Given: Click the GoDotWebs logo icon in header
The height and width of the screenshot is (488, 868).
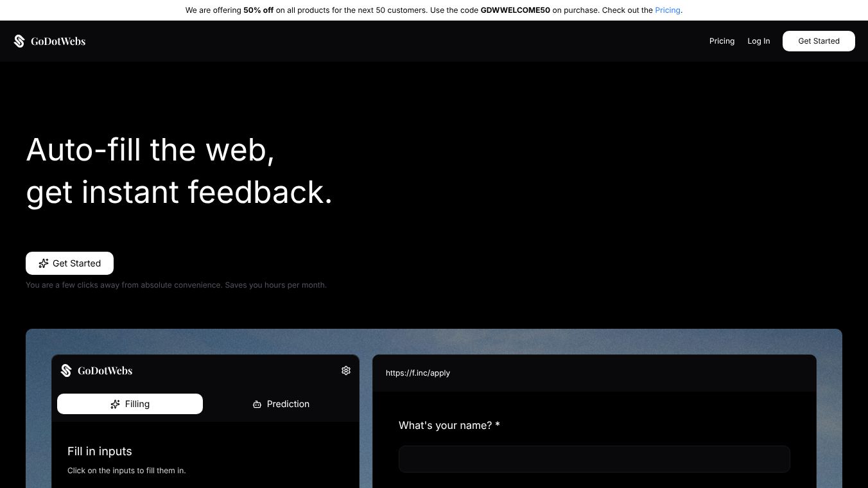Looking at the screenshot, I should coord(19,41).
